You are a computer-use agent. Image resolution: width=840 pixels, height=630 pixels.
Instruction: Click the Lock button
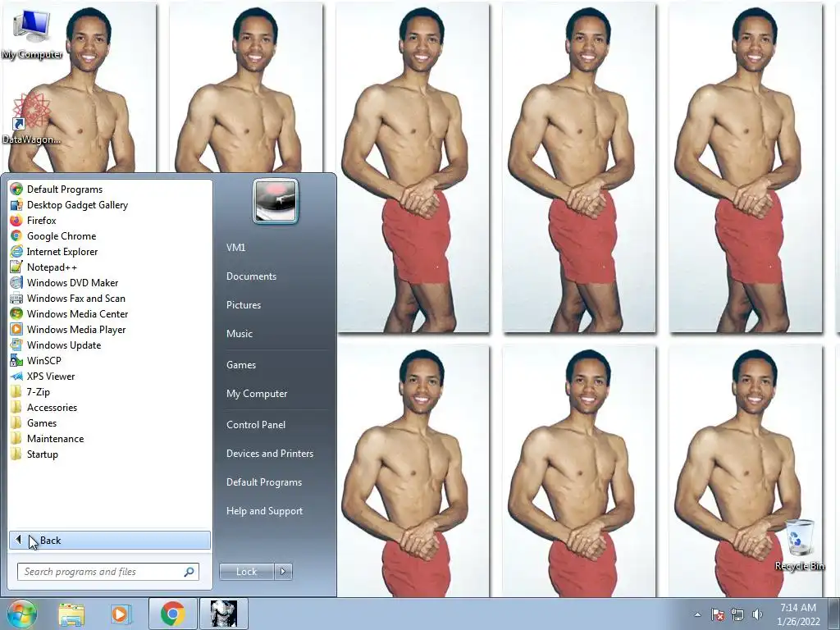tap(246, 572)
